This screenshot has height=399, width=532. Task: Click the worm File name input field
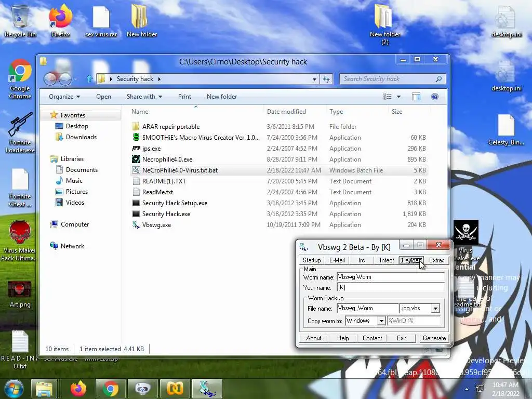(x=368, y=309)
